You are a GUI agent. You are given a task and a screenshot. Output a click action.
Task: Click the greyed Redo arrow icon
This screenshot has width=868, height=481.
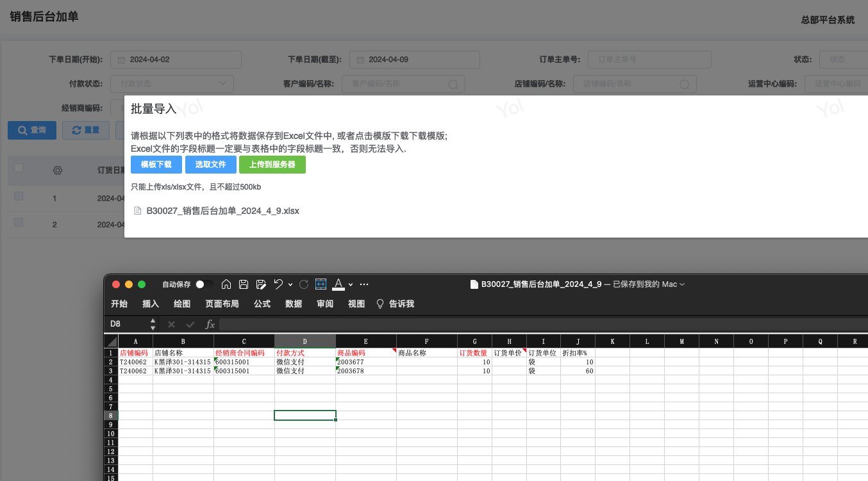(304, 284)
